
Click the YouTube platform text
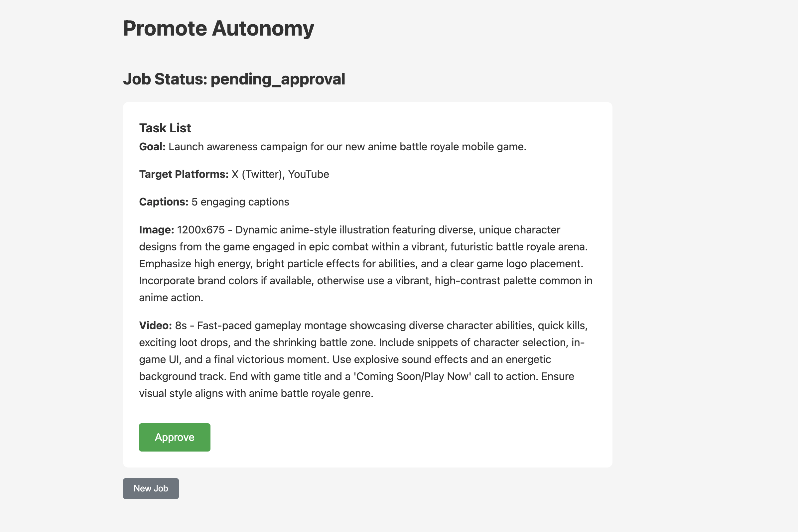point(309,174)
